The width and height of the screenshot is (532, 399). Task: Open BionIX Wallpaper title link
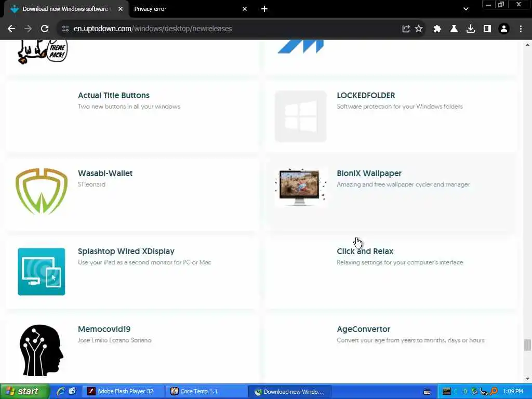pos(369,174)
